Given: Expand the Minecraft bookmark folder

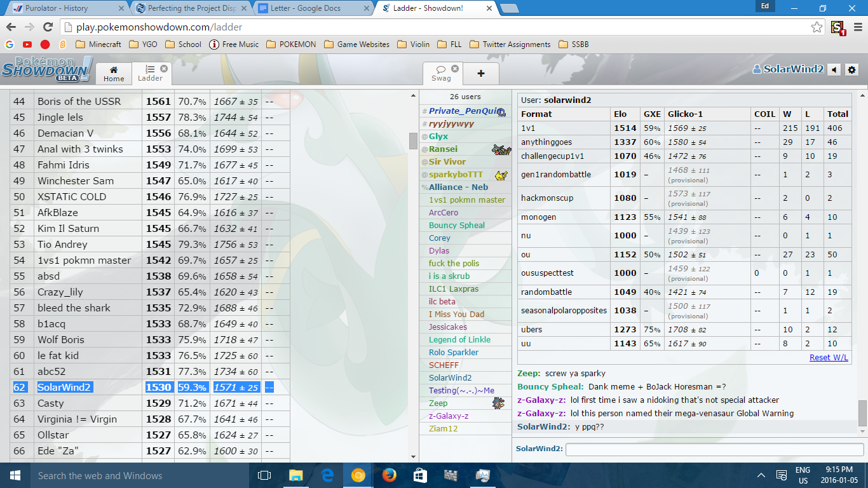Looking at the screenshot, I should tap(98, 44).
